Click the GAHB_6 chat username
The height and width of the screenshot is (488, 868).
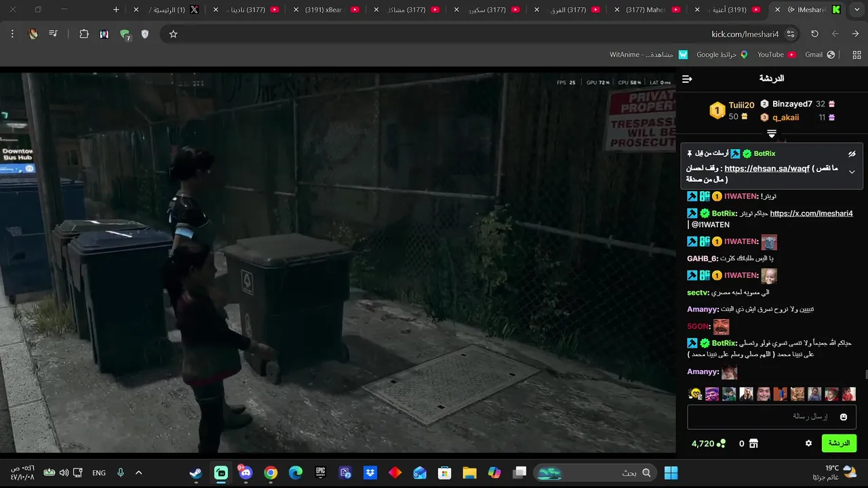pos(703,258)
